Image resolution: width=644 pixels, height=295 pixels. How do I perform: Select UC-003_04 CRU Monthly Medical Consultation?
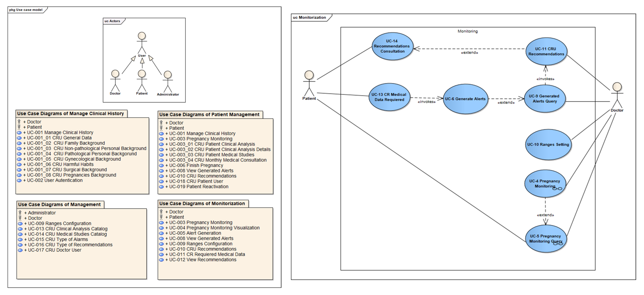click(x=213, y=160)
